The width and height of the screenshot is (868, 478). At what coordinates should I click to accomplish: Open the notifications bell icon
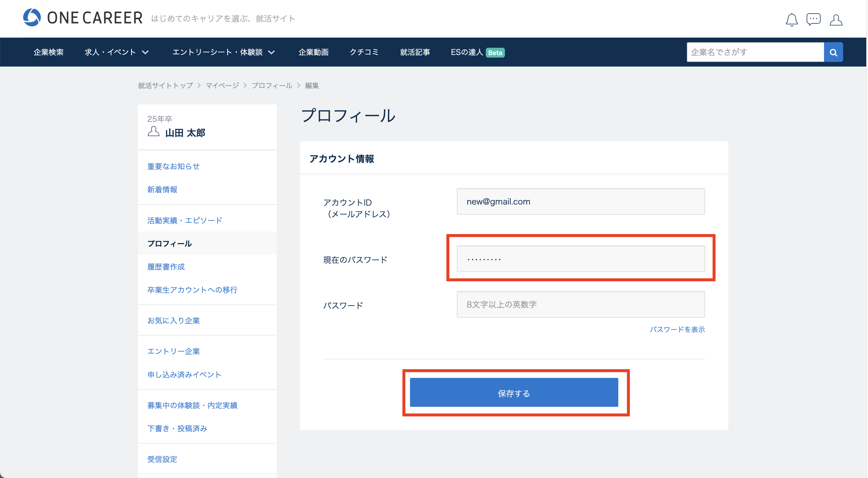792,20
